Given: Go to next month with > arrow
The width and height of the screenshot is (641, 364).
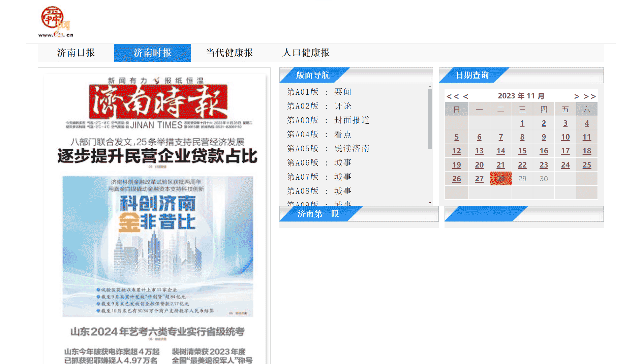Looking at the screenshot, I should coord(577,96).
